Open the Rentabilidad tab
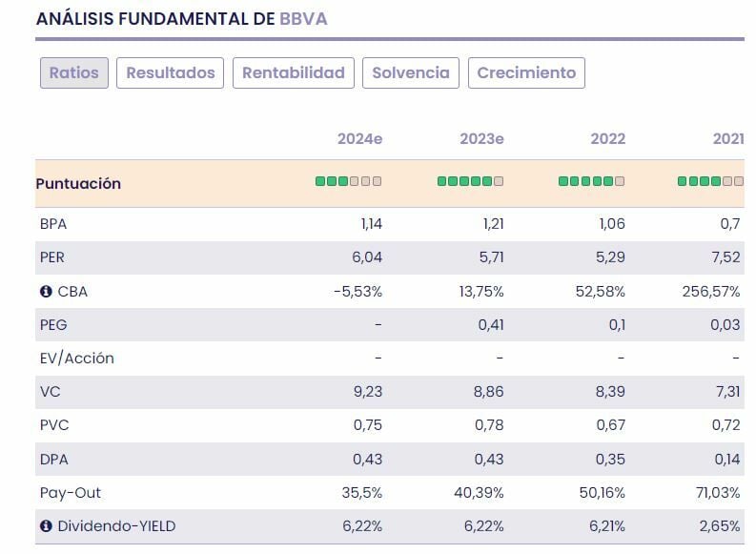Screen dimensions: 756x554 (294, 73)
